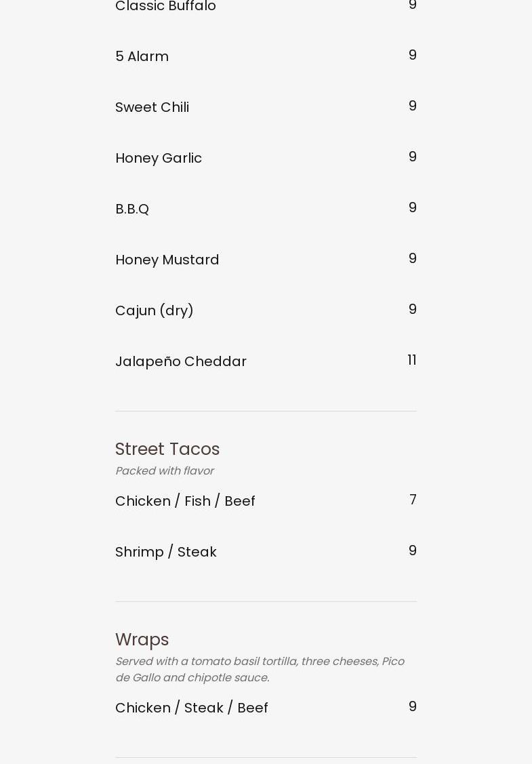This screenshot has height=764, width=532.
Task: Select the Cajun (dry) menu item
Action: [155, 310]
